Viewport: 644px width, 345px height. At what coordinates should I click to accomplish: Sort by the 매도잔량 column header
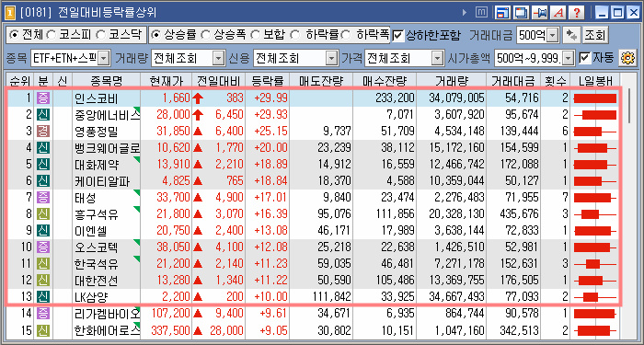pos(321,81)
